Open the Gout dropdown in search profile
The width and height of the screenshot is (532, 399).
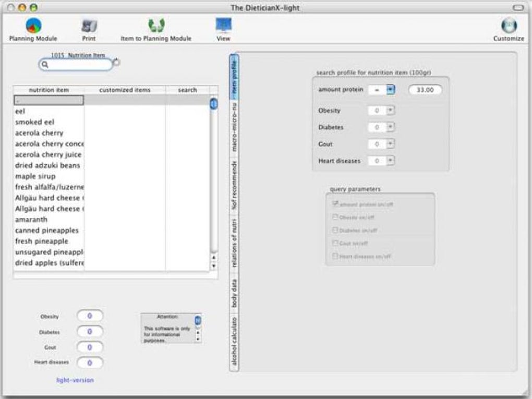(x=391, y=144)
